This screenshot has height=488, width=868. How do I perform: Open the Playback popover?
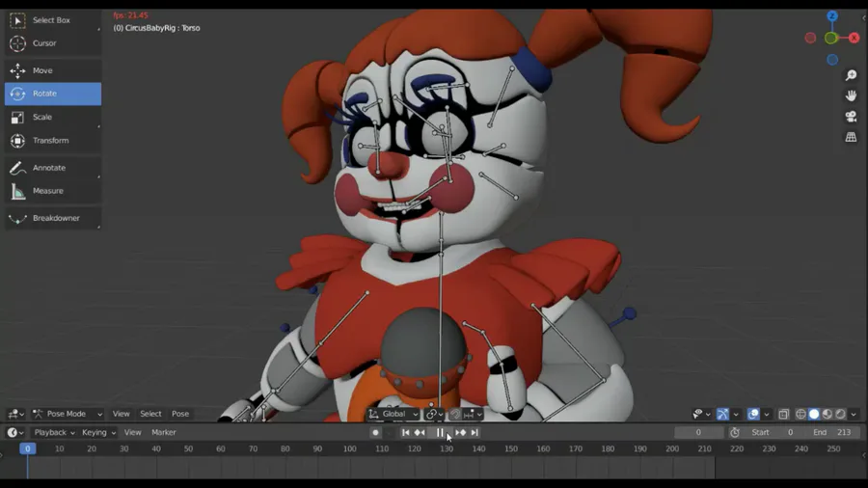(54, 433)
